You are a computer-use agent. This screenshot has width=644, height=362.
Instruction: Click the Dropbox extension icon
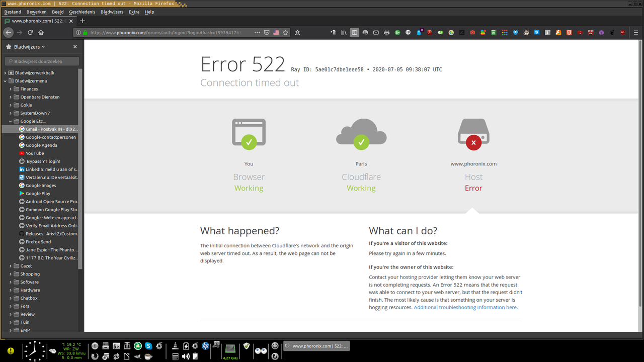pos(515,32)
